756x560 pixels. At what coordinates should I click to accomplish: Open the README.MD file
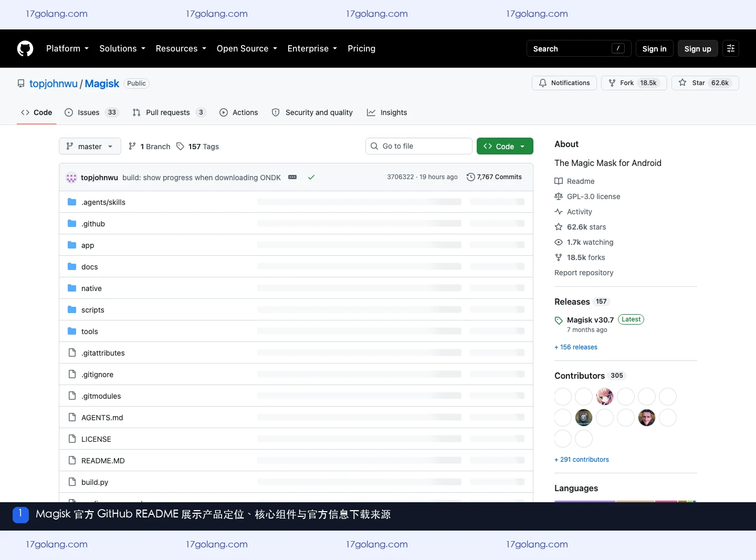point(103,461)
